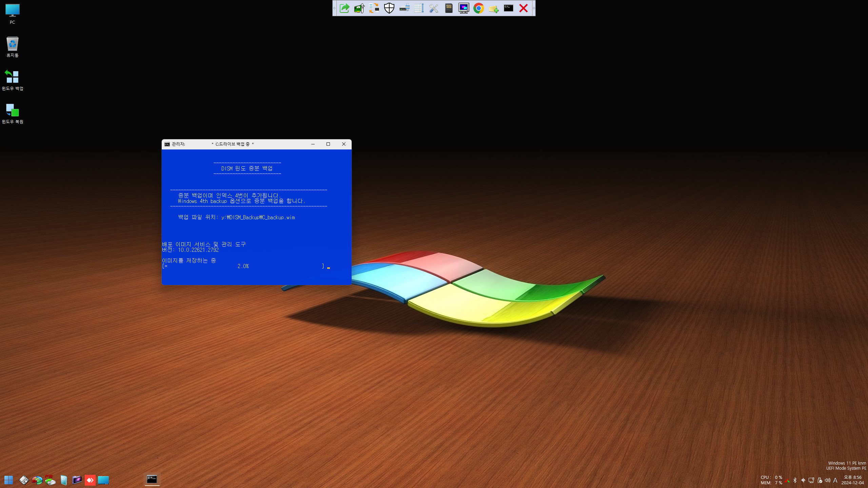The height and width of the screenshot is (488, 868).
Task: Launch the floppy disk taskbar icon
Action: tap(24, 480)
